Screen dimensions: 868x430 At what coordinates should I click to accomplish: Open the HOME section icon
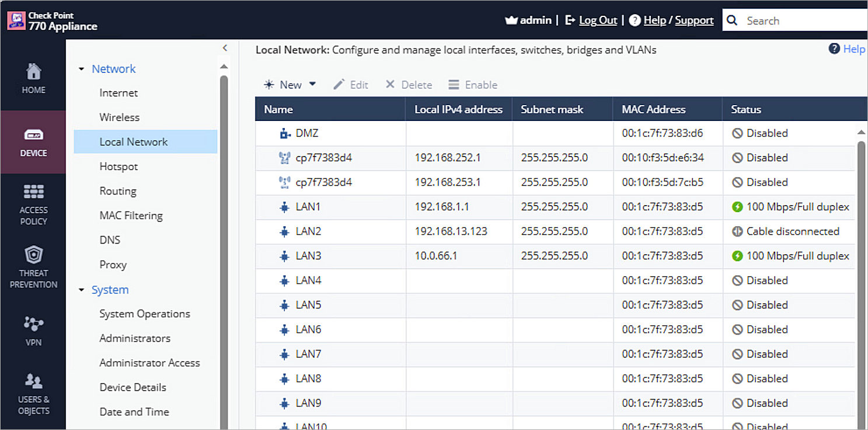(x=33, y=72)
